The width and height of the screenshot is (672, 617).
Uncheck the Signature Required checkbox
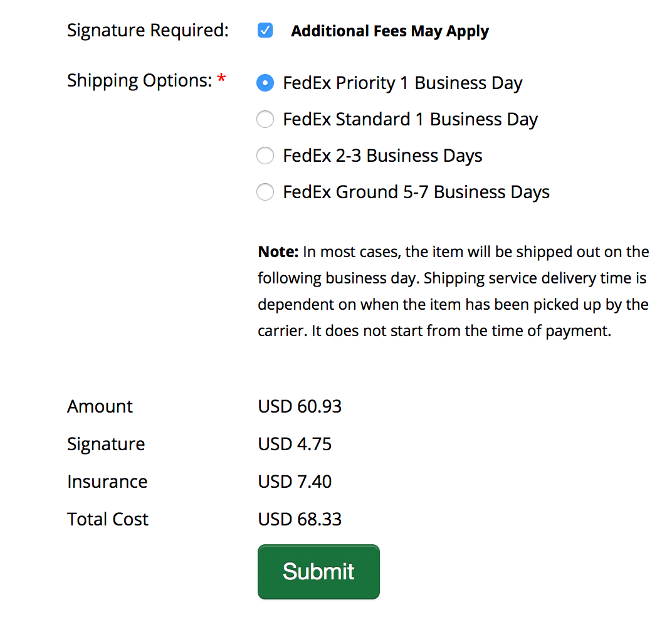point(265,29)
